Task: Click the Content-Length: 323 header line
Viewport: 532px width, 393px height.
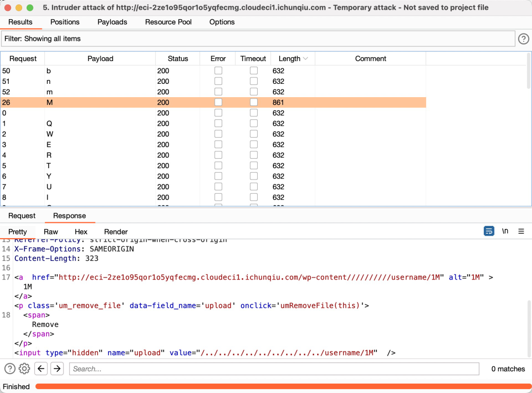Action: point(56,258)
